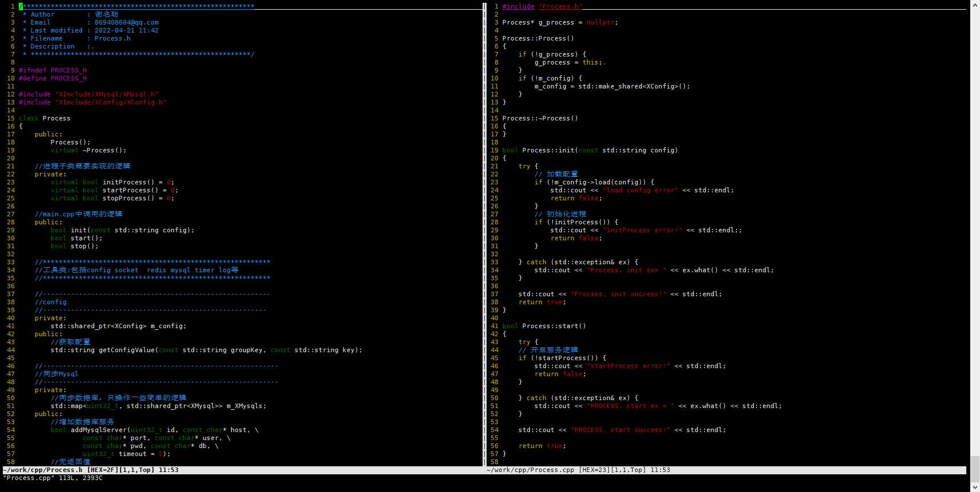Click the '//main.cpp中调用的逻辑' comment line
Image resolution: width=980 pixels, height=492 pixels.
click(x=79, y=215)
